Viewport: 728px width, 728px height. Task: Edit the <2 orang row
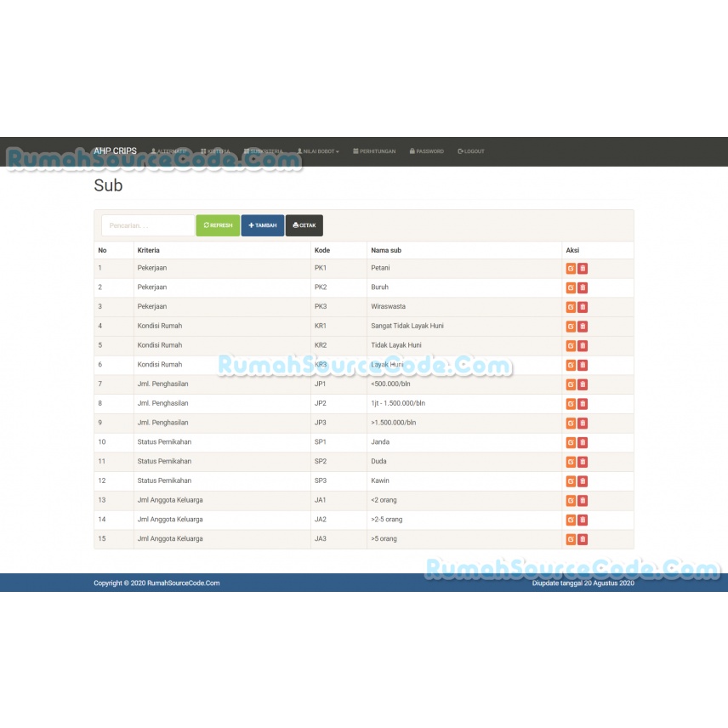(x=571, y=500)
